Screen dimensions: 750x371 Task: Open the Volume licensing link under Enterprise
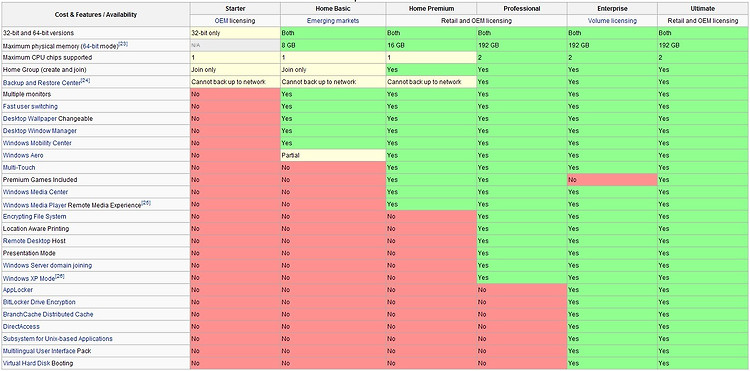click(x=612, y=21)
